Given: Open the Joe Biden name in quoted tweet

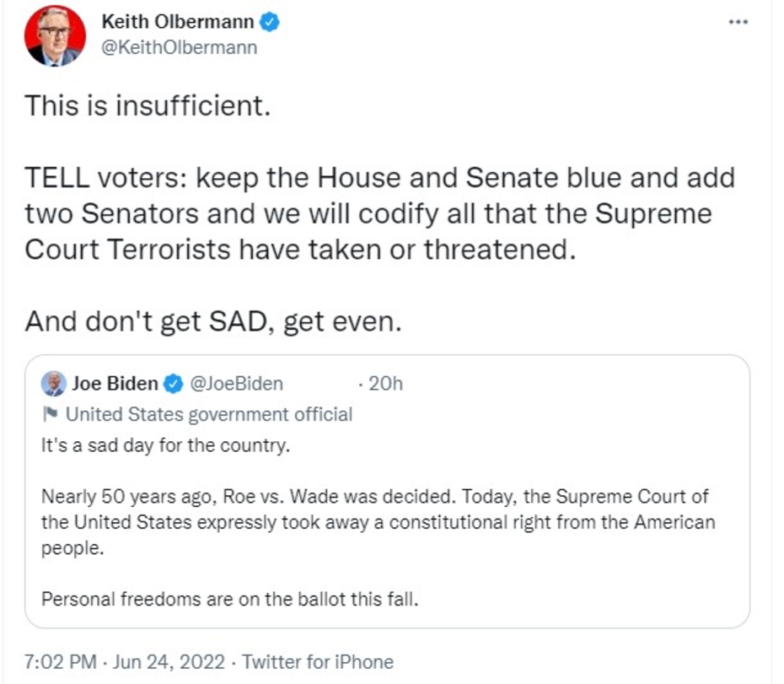Looking at the screenshot, I should click(x=115, y=385).
